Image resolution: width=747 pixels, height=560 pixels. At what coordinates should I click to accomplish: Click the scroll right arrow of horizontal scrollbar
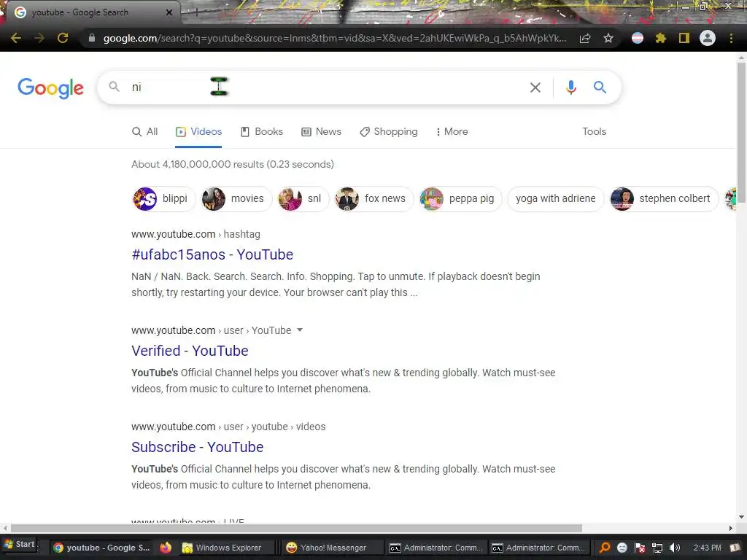coord(731,528)
